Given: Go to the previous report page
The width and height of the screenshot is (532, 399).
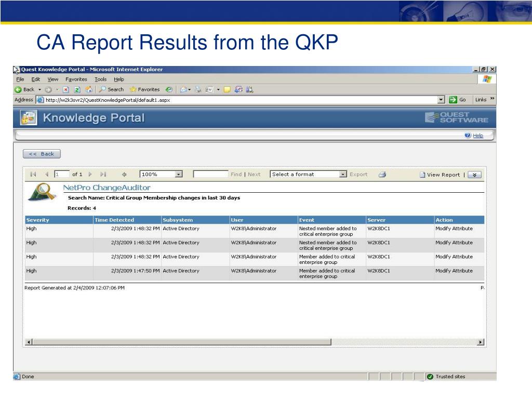Looking at the screenshot, I should pyautogui.click(x=47, y=175).
